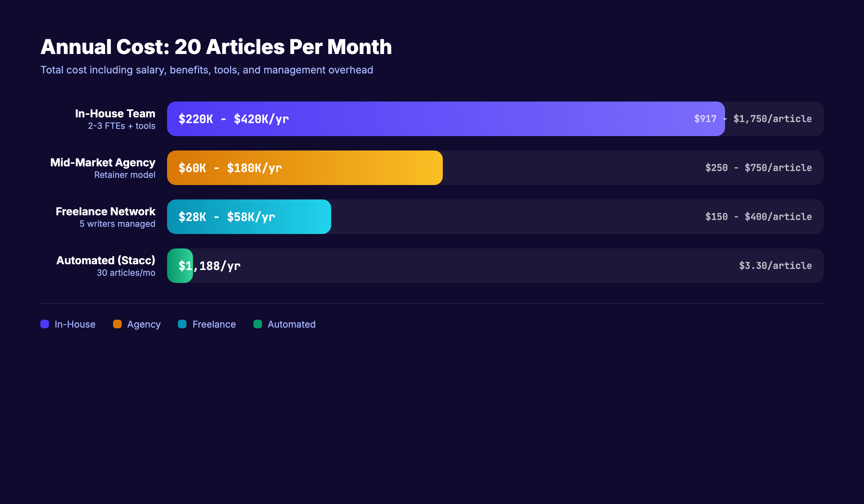
Task: Click the orange Agency legend dot
Action: tap(117, 324)
